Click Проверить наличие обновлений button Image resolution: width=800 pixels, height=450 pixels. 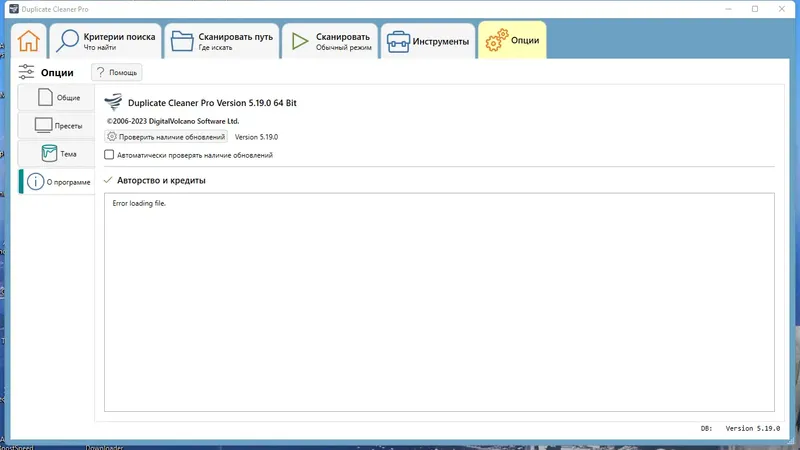pos(166,137)
